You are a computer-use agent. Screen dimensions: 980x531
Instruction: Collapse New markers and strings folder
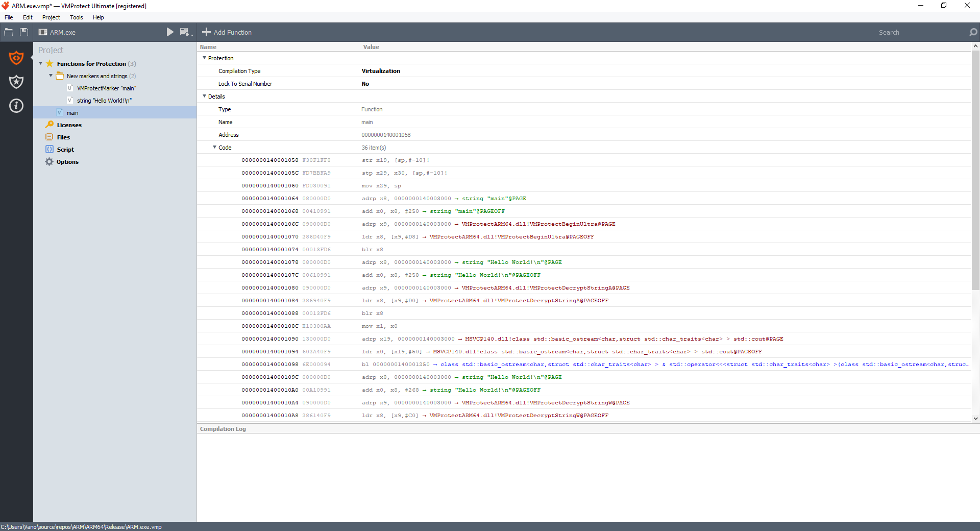pos(51,76)
